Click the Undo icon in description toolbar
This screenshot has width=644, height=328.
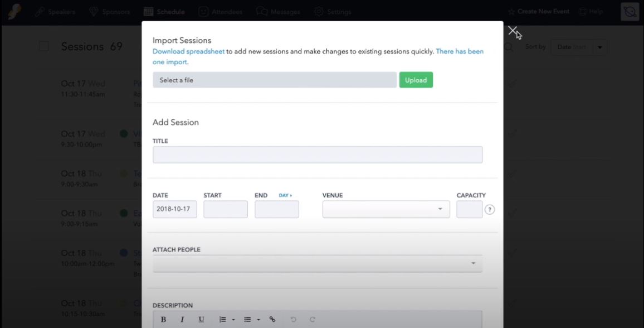click(293, 320)
